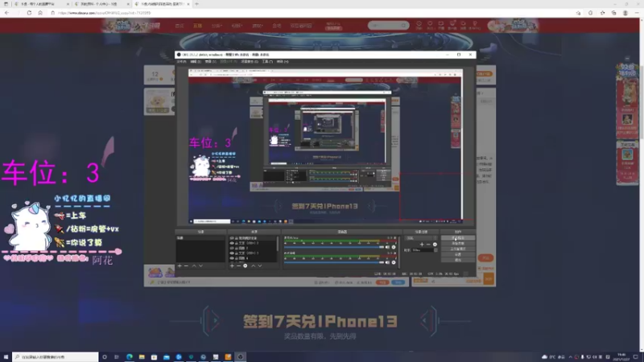Click the Douyu site search box
This screenshot has width=644, height=362.
pyautogui.click(x=388, y=26)
